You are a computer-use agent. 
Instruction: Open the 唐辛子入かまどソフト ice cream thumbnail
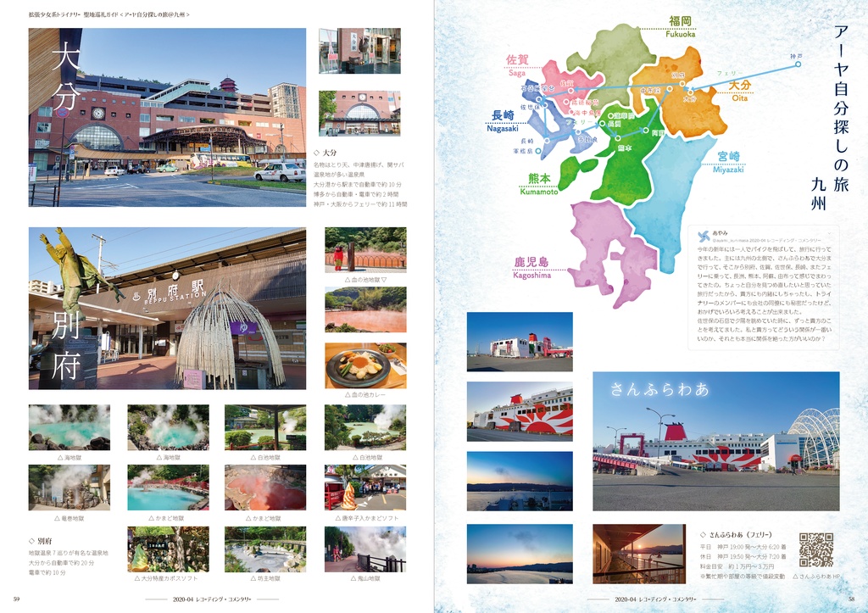click(x=365, y=488)
